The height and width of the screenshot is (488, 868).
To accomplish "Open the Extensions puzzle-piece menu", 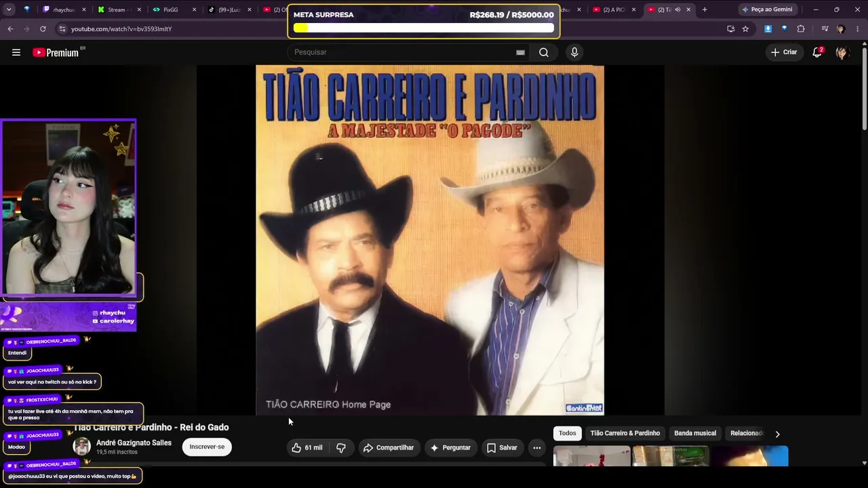I will click(801, 28).
